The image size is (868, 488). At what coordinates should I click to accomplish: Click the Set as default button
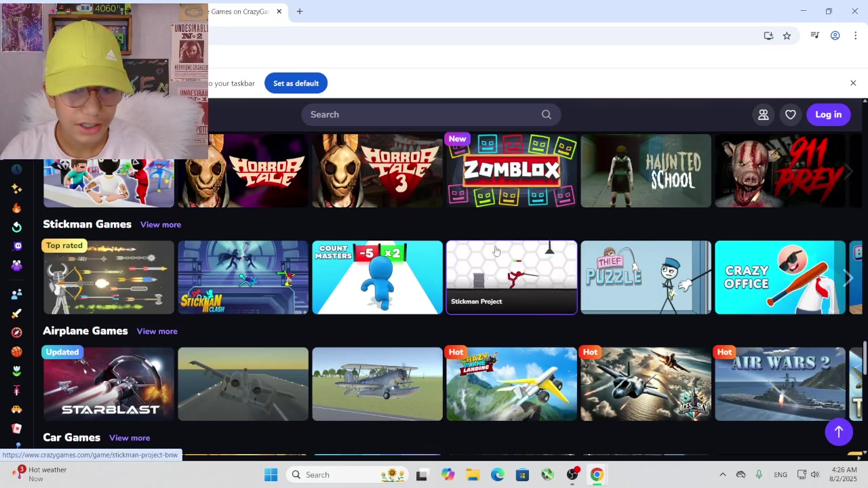296,83
